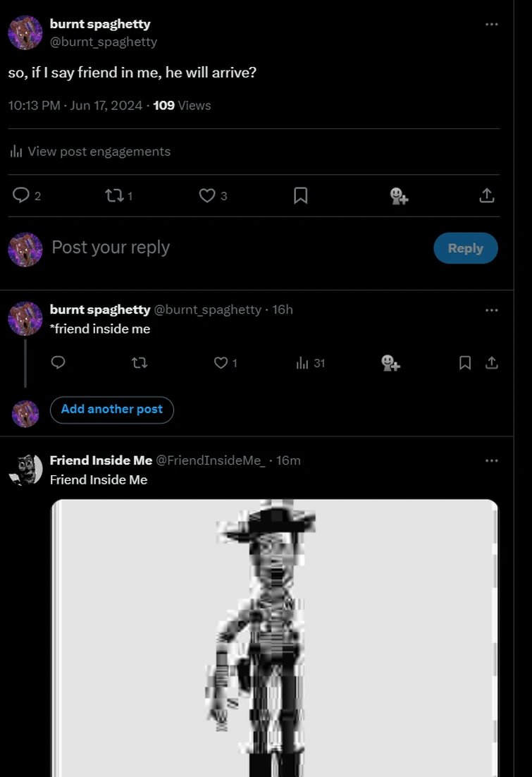Click "Add another post" button
The image size is (532, 777).
pyautogui.click(x=111, y=410)
